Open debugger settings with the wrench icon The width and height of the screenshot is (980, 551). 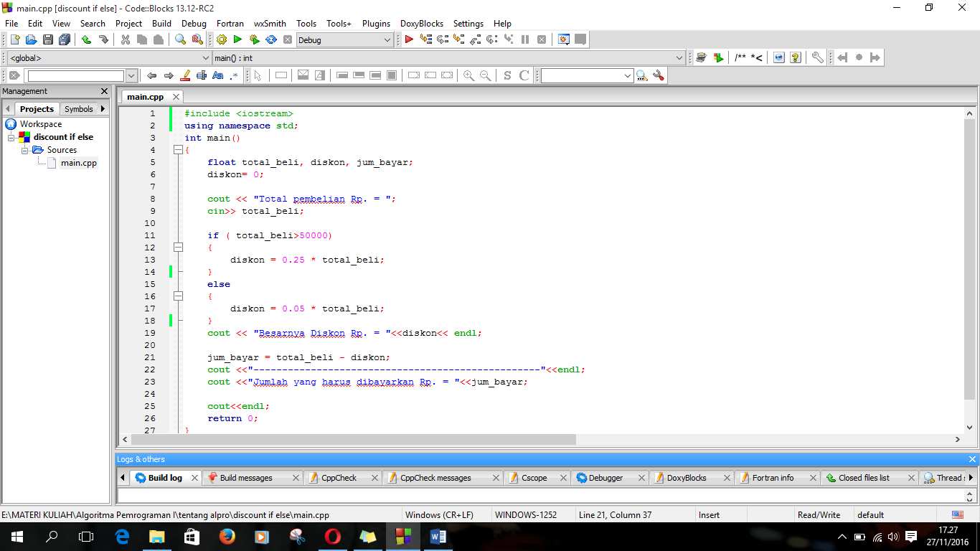tap(818, 57)
